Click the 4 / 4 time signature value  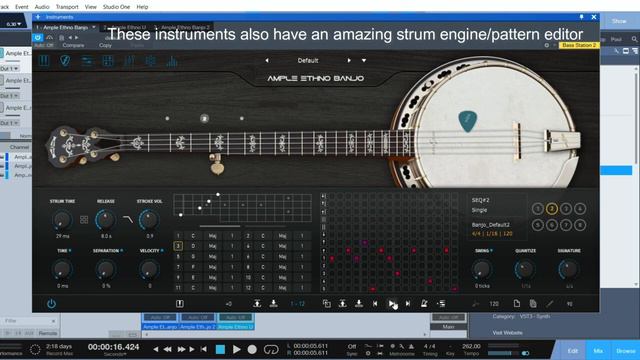coord(429,347)
